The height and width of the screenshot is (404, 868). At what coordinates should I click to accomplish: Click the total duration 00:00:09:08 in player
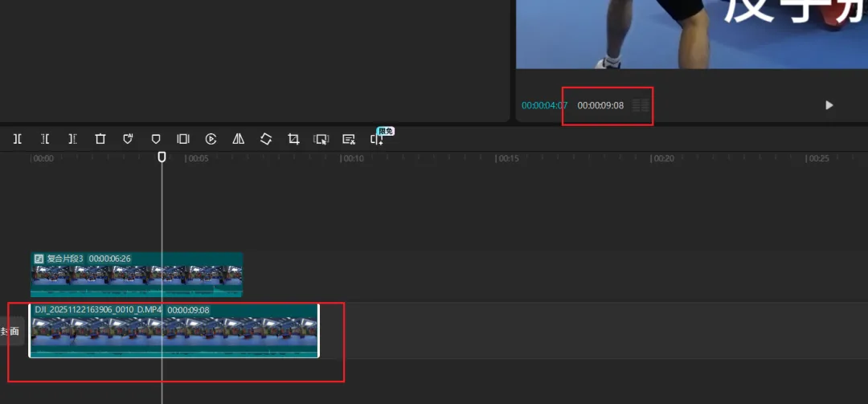pos(600,105)
